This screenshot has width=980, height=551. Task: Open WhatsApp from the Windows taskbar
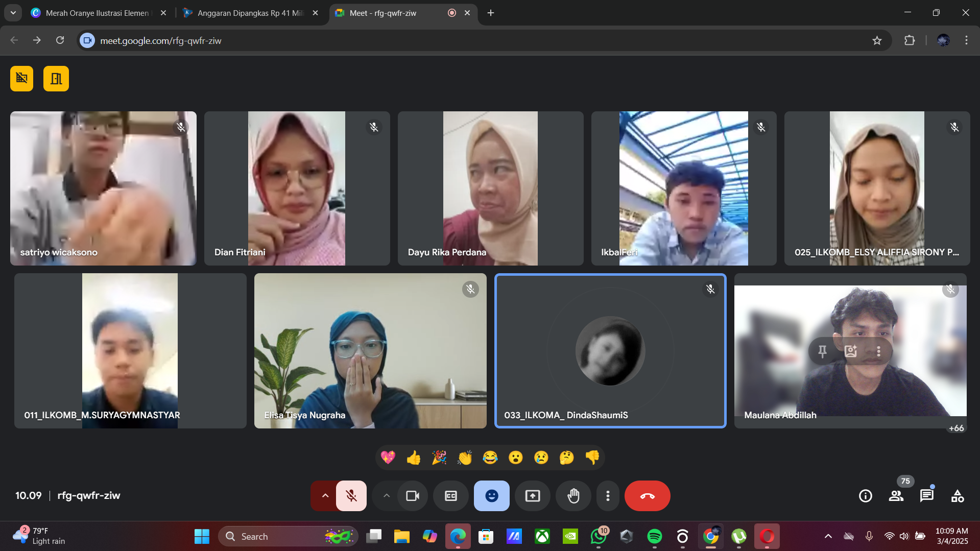pyautogui.click(x=598, y=536)
